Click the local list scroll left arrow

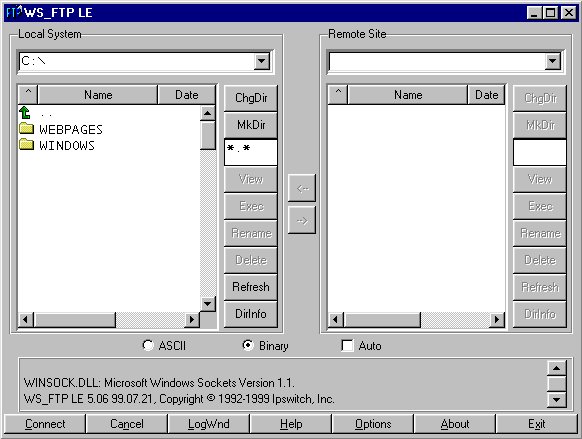(26, 319)
